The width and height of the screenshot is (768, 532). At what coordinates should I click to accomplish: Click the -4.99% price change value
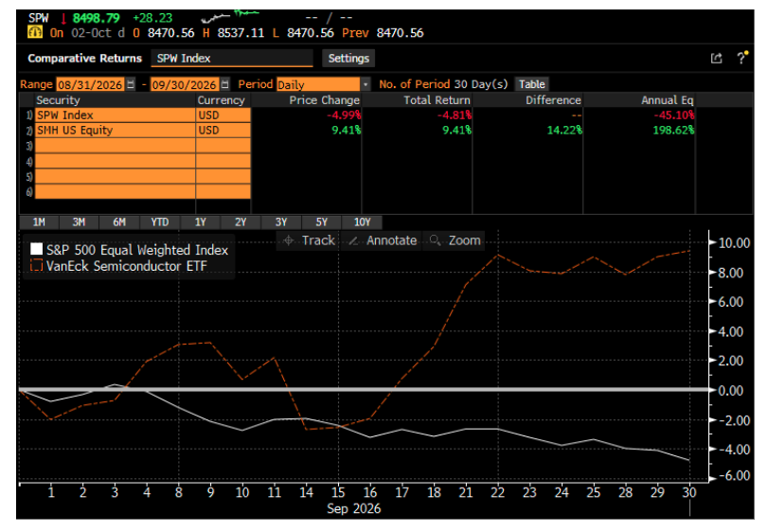pos(344,115)
